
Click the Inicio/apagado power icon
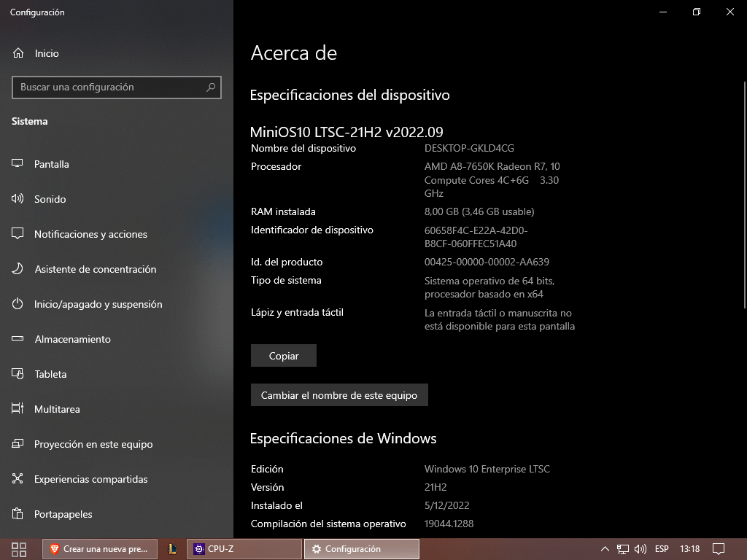tap(18, 304)
